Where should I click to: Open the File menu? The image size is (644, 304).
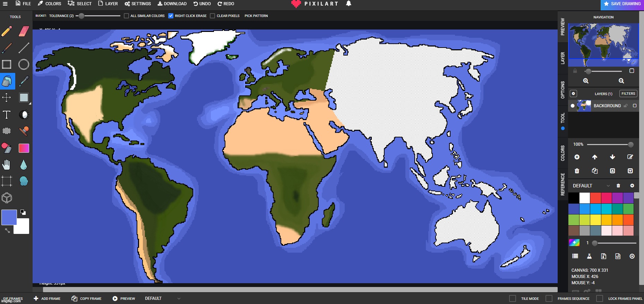(23, 4)
